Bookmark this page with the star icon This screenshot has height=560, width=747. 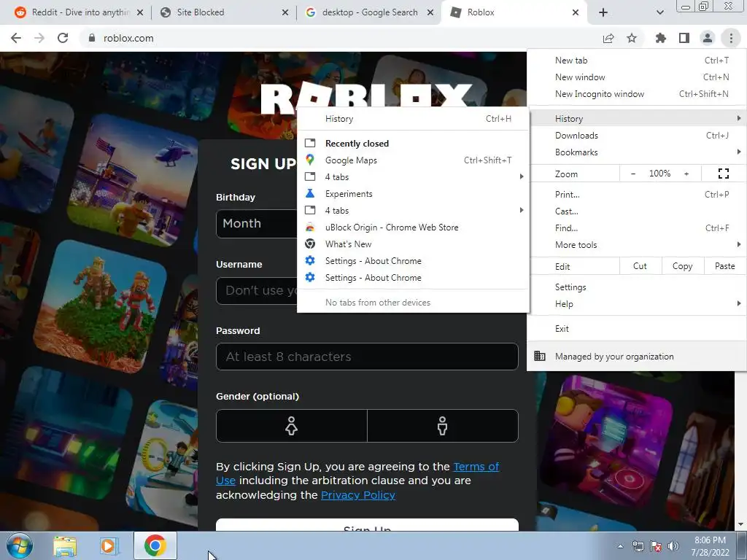pyautogui.click(x=632, y=38)
